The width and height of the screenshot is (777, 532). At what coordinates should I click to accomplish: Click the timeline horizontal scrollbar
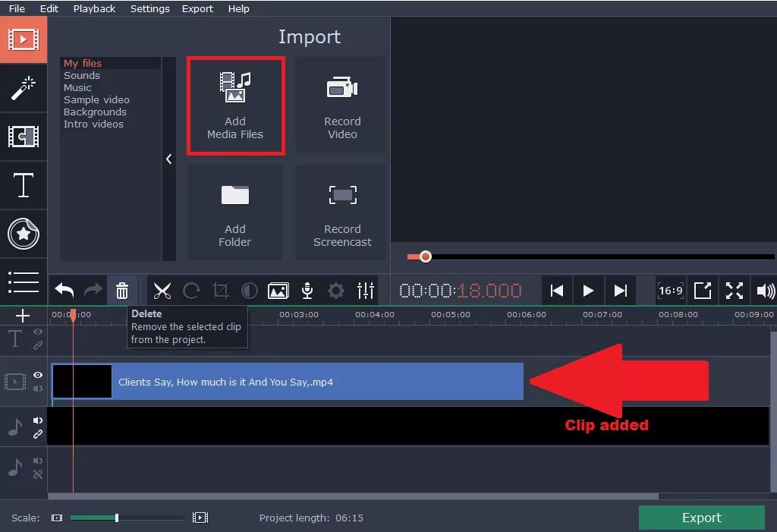353,496
